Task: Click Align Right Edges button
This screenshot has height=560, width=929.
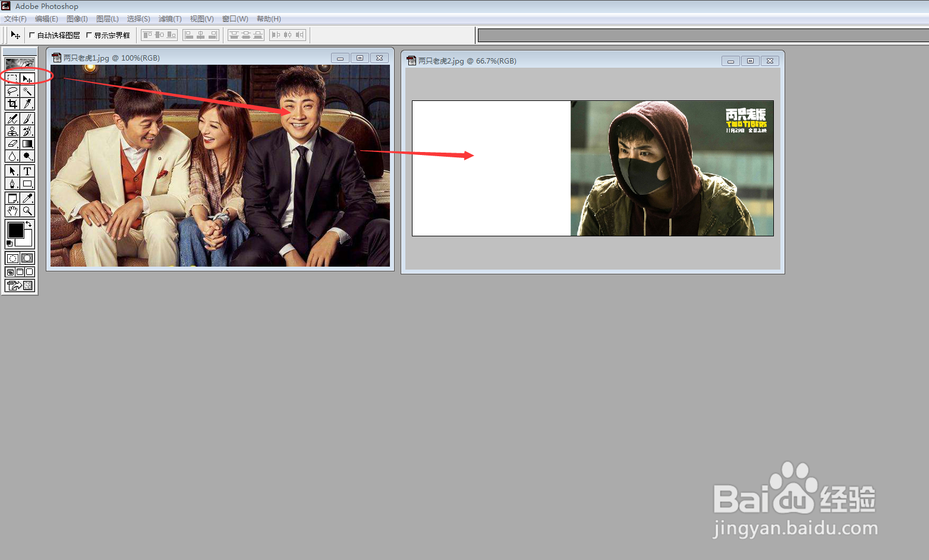Action: (213, 35)
